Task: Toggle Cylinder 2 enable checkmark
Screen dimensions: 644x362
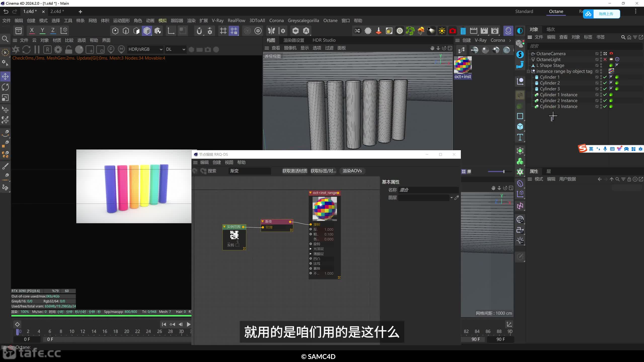Action: pos(605,83)
